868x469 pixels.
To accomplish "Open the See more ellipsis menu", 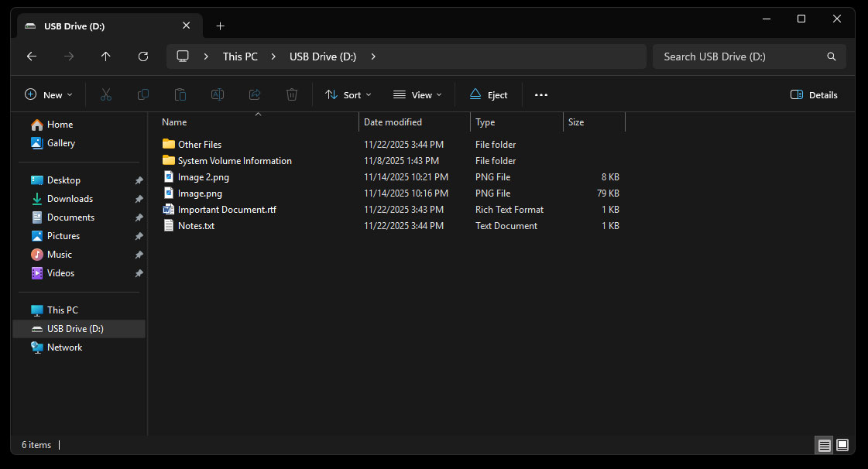I will (541, 94).
